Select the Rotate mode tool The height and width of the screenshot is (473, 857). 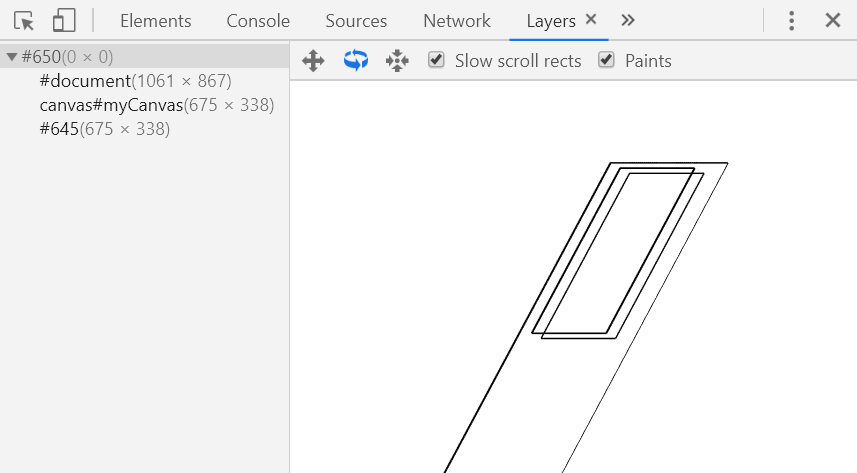(356, 61)
